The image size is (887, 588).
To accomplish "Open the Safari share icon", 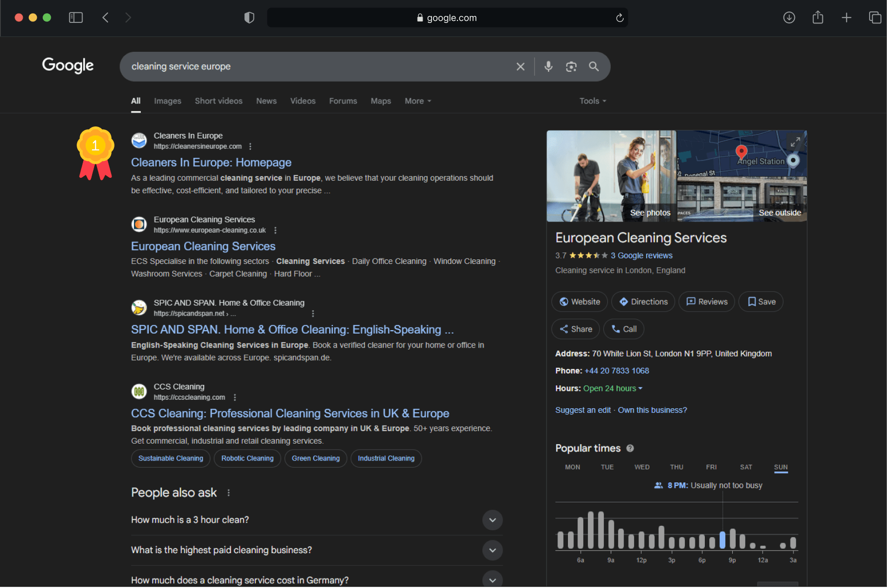I will pos(818,17).
